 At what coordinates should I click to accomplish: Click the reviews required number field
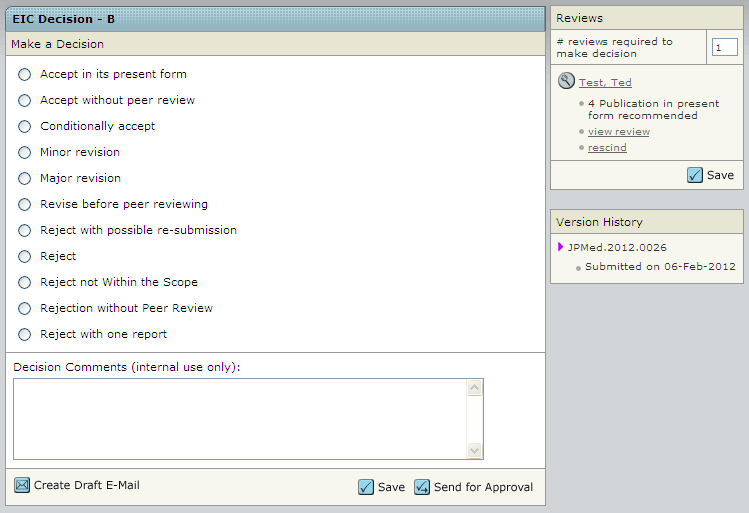click(x=724, y=48)
